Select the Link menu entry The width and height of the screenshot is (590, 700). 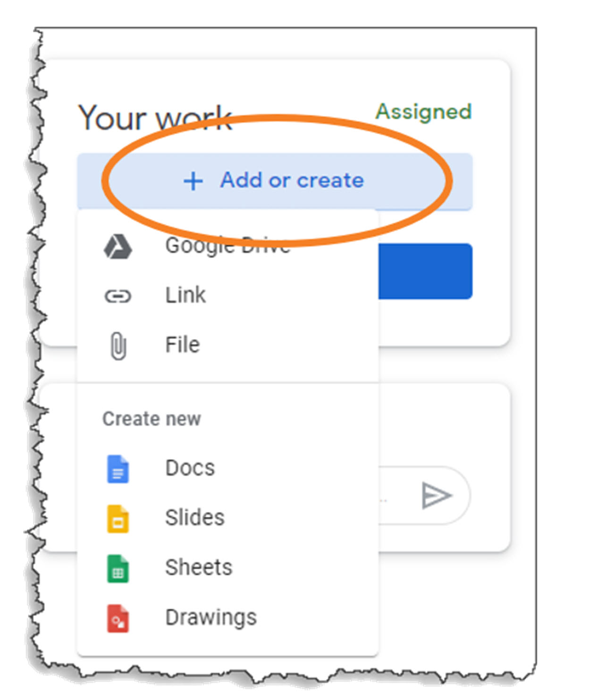[x=228, y=296]
